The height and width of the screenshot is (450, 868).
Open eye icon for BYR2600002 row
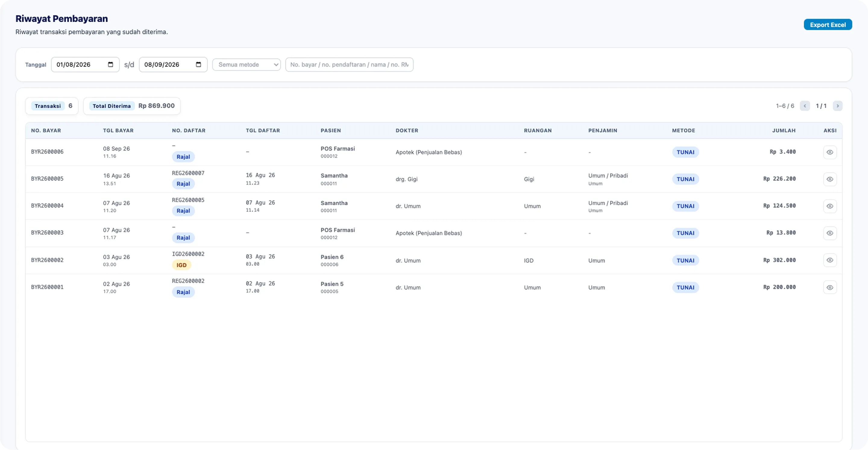(830, 260)
